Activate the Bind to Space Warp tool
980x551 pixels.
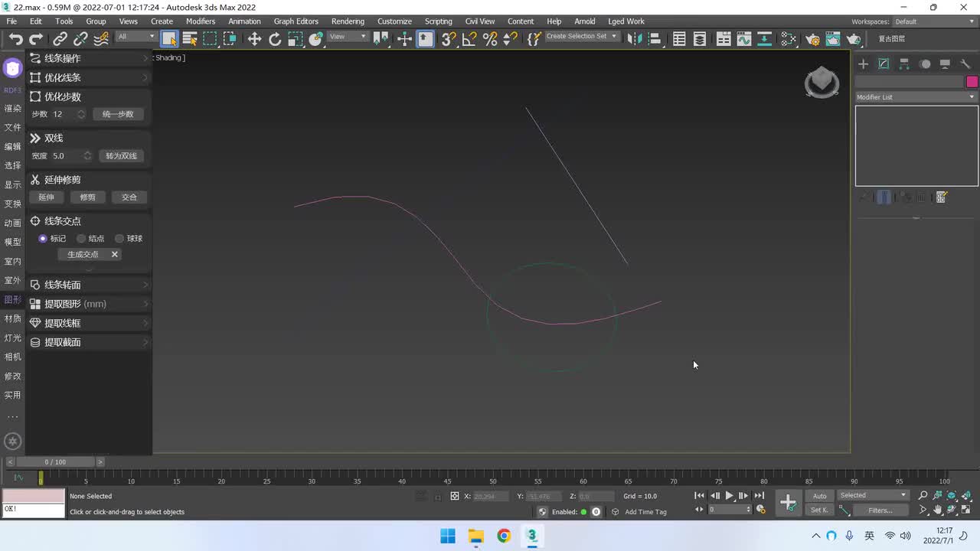click(101, 39)
